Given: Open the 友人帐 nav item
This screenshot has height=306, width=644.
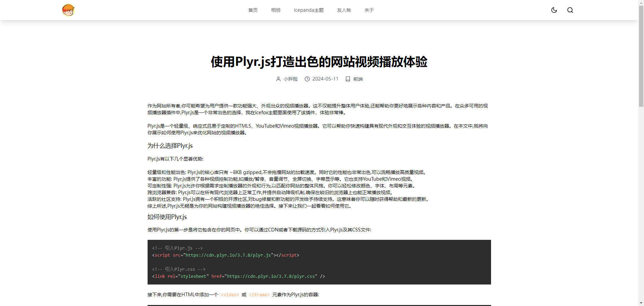Looking at the screenshot, I should click(344, 10).
